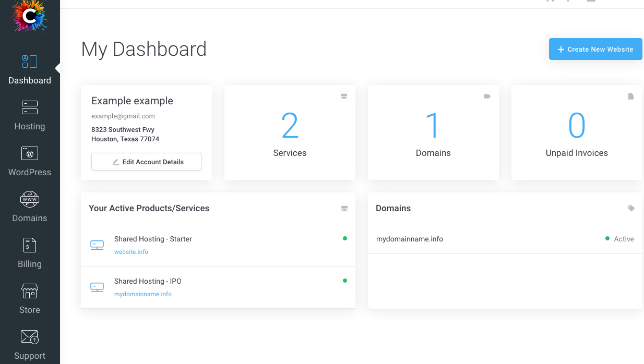Click the Hosting label in sidebar
The image size is (644, 364).
coord(30,126)
